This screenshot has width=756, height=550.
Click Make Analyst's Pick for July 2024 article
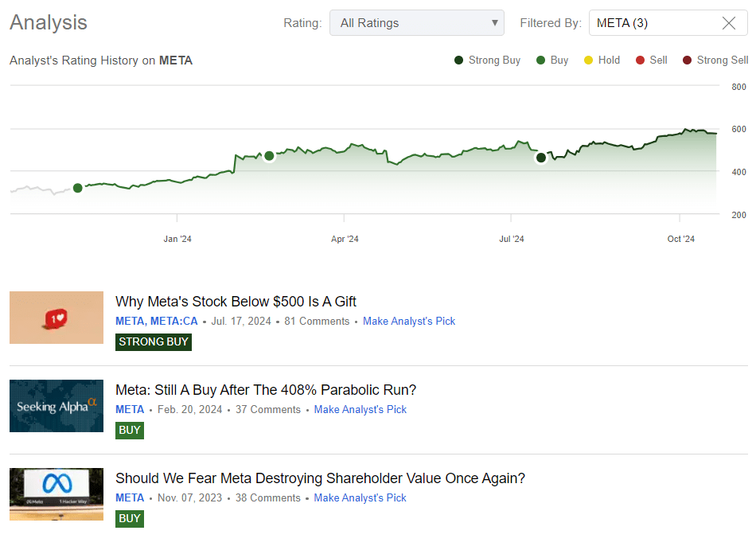coord(409,322)
